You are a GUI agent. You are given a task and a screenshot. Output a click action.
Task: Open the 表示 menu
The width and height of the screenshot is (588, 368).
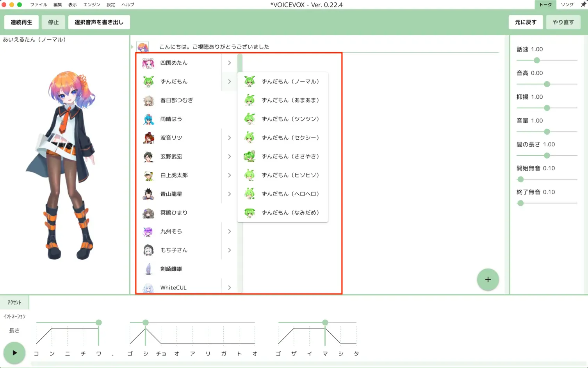pyautogui.click(x=73, y=5)
